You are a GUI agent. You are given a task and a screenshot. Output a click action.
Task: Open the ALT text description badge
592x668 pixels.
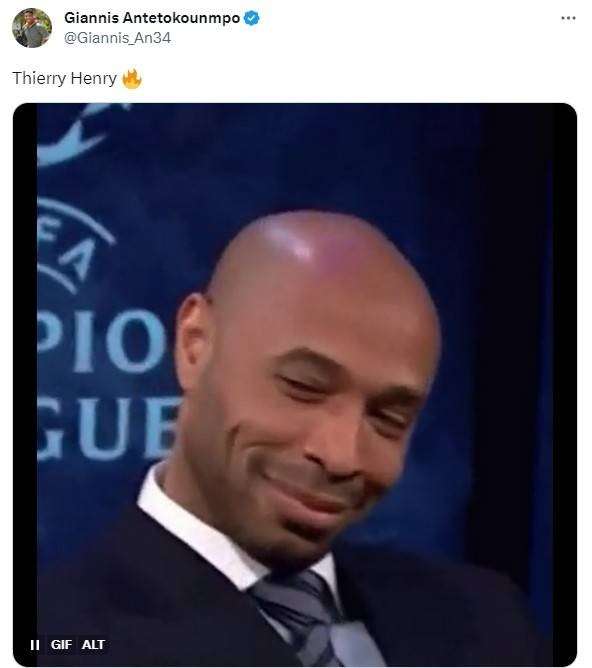[x=93, y=645]
